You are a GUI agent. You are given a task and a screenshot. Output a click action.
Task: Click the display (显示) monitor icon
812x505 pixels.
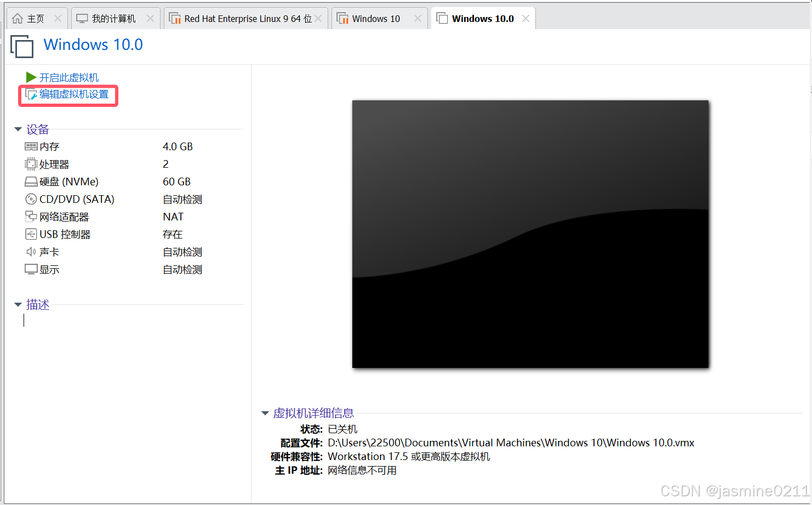click(31, 269)
